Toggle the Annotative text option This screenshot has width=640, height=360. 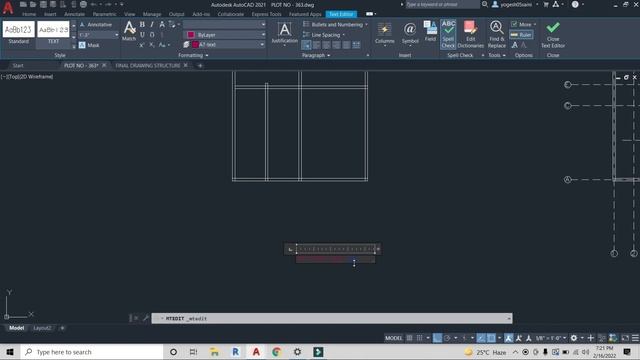coord(96,24)
